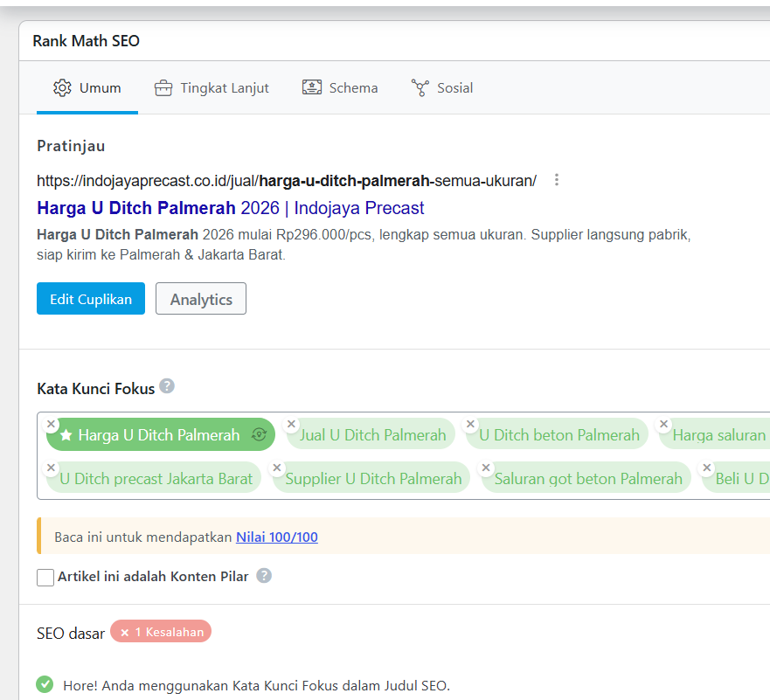Click the 1 Kesalahan error badge
Viewport: 770px width, 700px height.
(161, 632)
